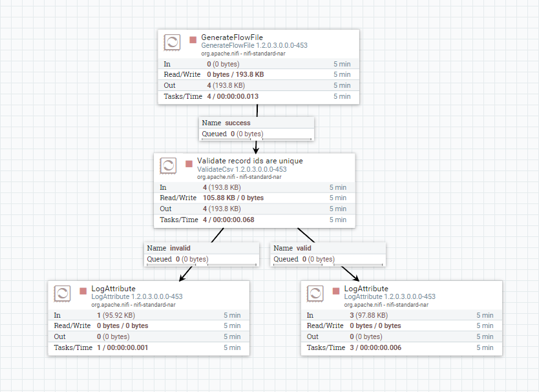Click the invalid connection label
The width and height of the screenshot is (539, 392).
tap(171, 247)
